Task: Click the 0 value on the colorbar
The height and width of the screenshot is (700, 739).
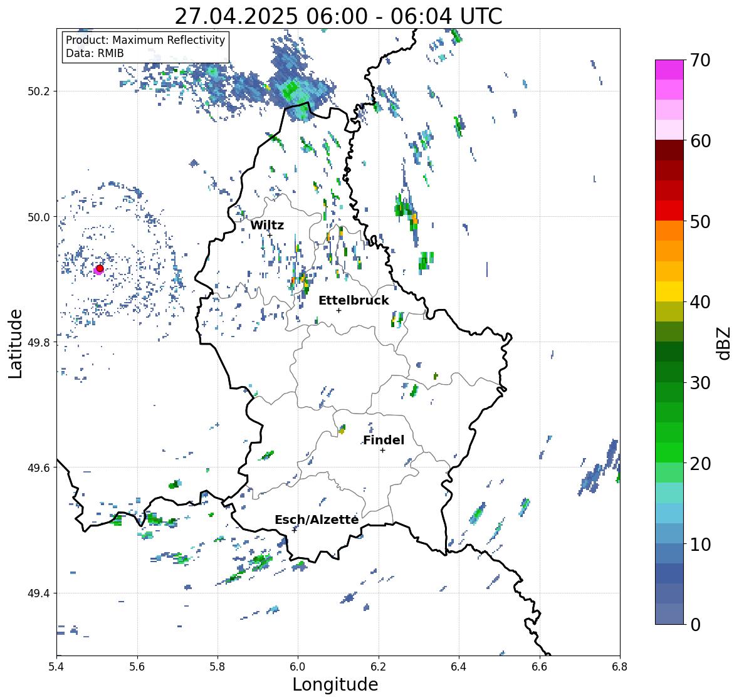Action: click(x=695, y=625)
